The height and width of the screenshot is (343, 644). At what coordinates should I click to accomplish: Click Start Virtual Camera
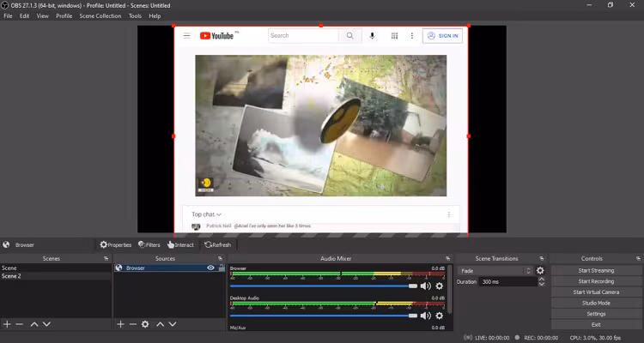(x=596, y=292)
